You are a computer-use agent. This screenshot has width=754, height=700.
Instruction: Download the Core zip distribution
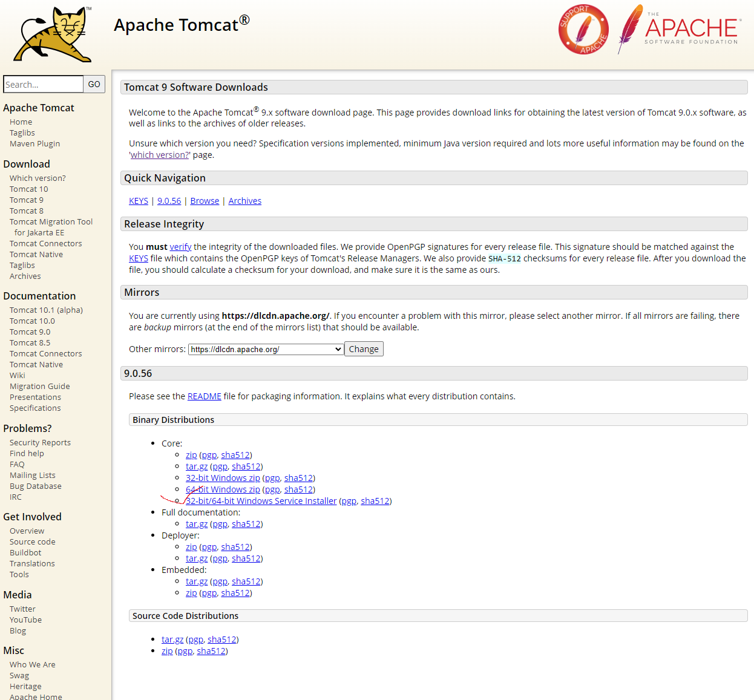191,455
